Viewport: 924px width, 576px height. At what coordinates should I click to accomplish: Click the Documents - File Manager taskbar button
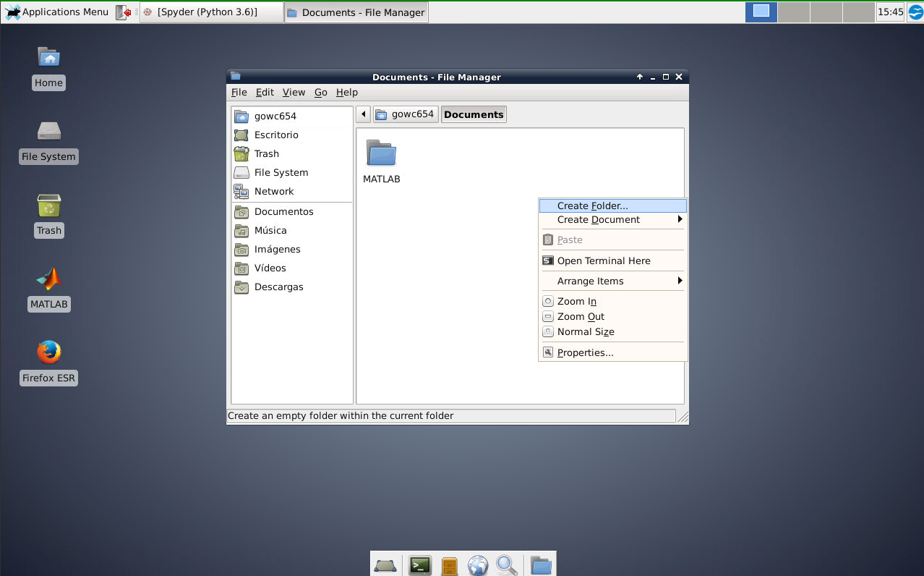356,12
